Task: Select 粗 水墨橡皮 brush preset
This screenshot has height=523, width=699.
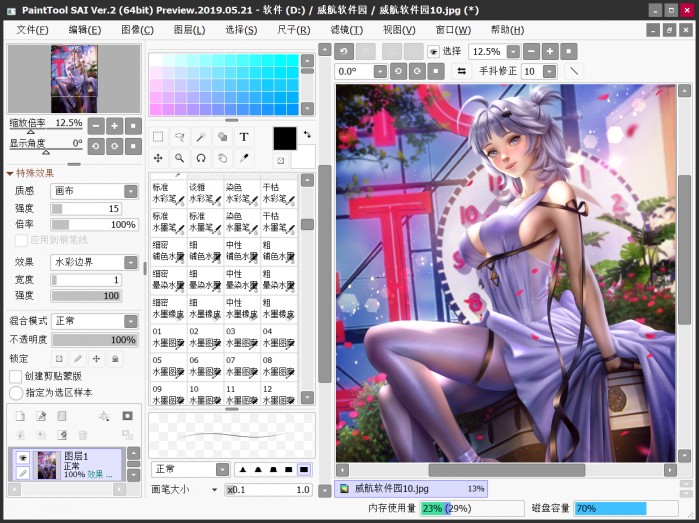Action: click(x=279, y=309)
